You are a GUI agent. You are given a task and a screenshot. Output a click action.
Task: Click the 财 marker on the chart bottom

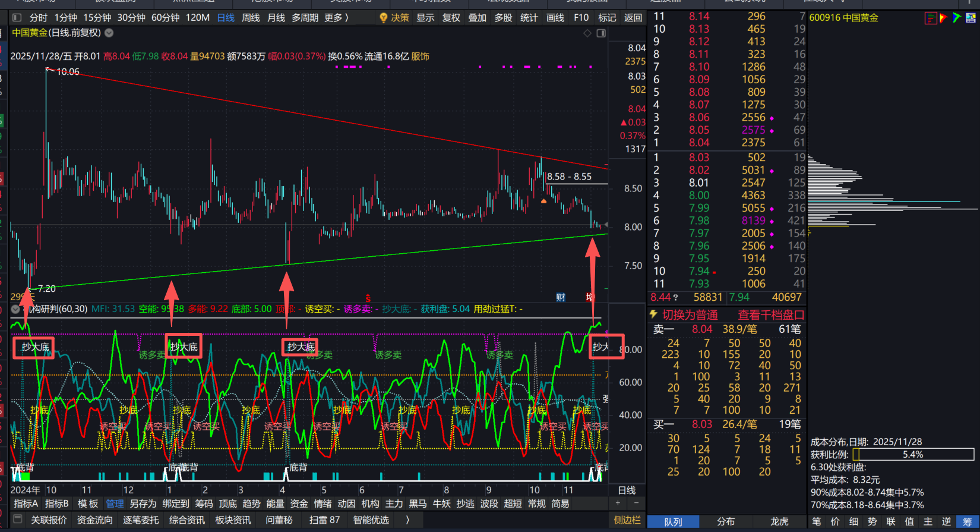coord(561,297)
